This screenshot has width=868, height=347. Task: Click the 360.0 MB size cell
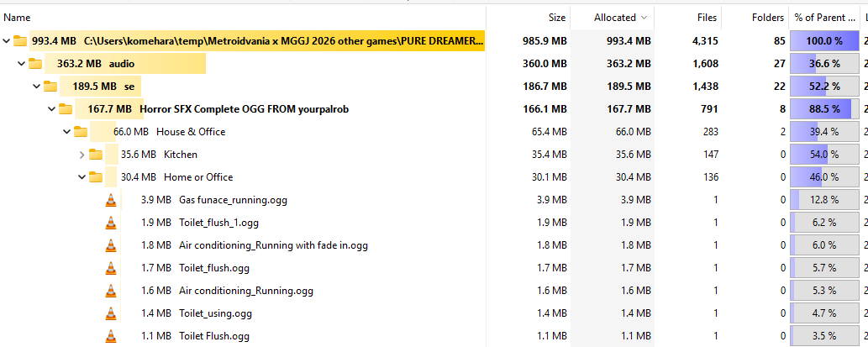click(544, 64)
